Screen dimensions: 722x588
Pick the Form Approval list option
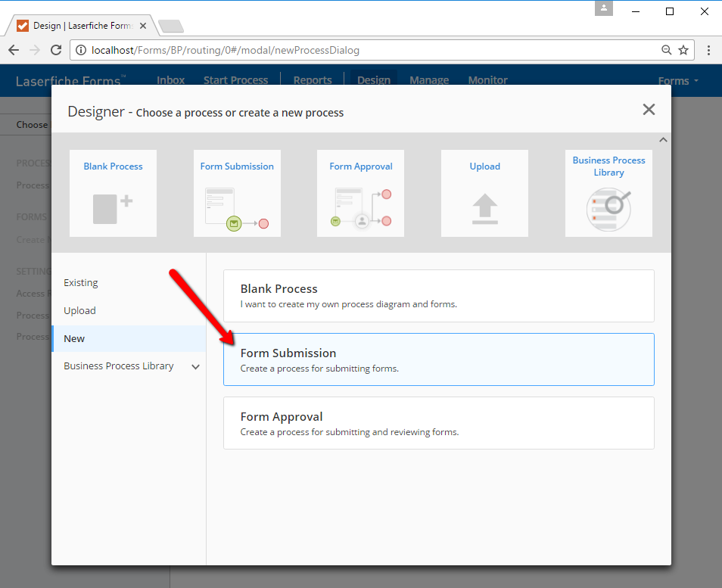[438, 423]
